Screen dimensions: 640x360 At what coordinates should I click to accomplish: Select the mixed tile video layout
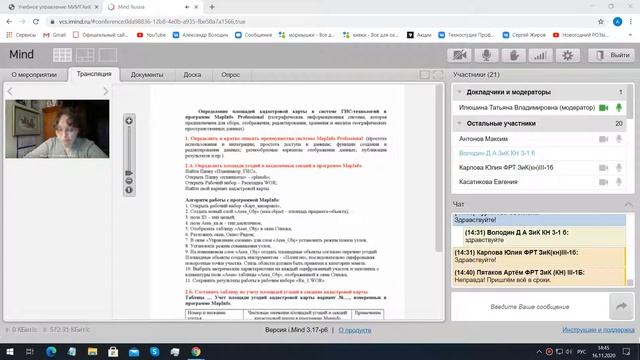[85, 55]
